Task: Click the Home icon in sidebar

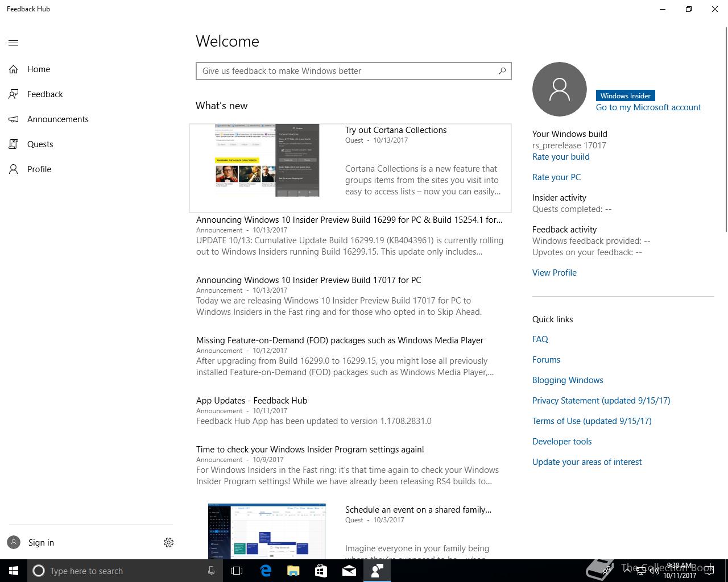Action: tap(14, 69)
